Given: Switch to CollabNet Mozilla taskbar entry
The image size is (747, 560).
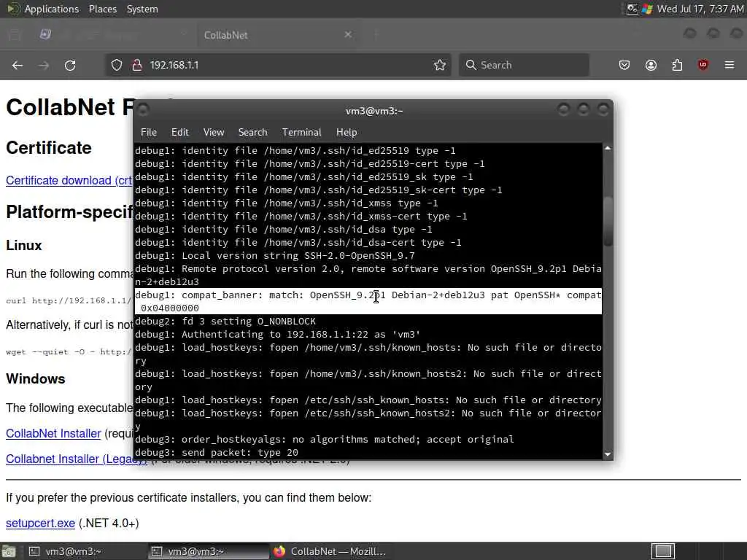Looking at the screenshot, I should (330, 551).
